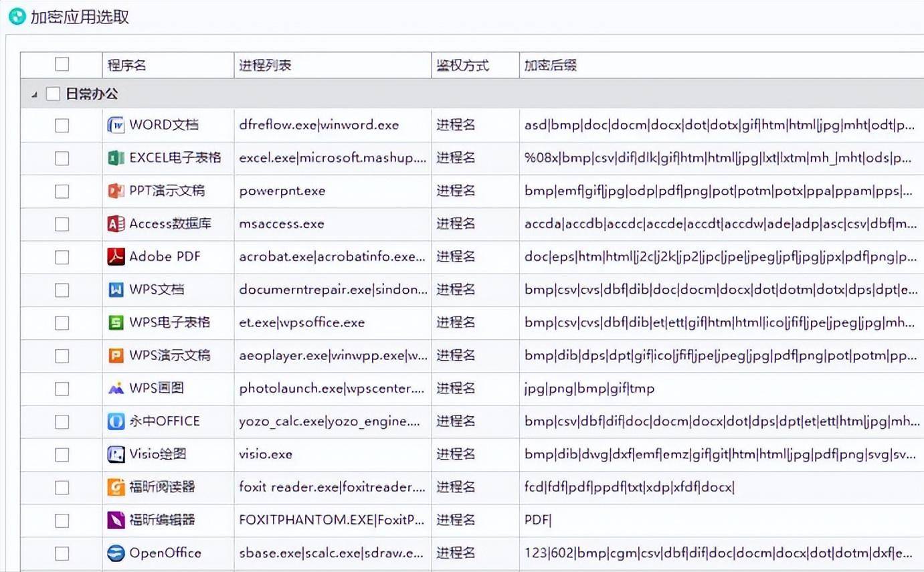924x572 pixels.
Task: Click the 福昕编辑器 program icon
Action: click(x=116, y=520)
